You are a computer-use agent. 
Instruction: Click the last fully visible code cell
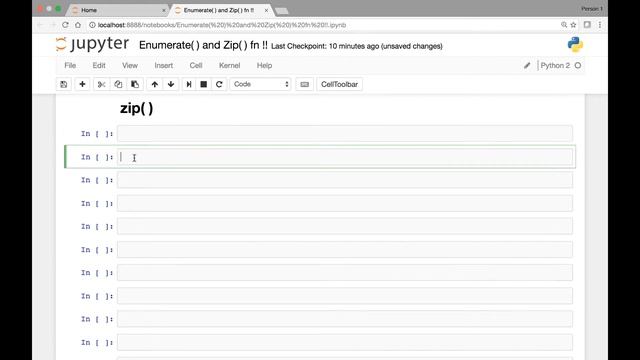345,342
